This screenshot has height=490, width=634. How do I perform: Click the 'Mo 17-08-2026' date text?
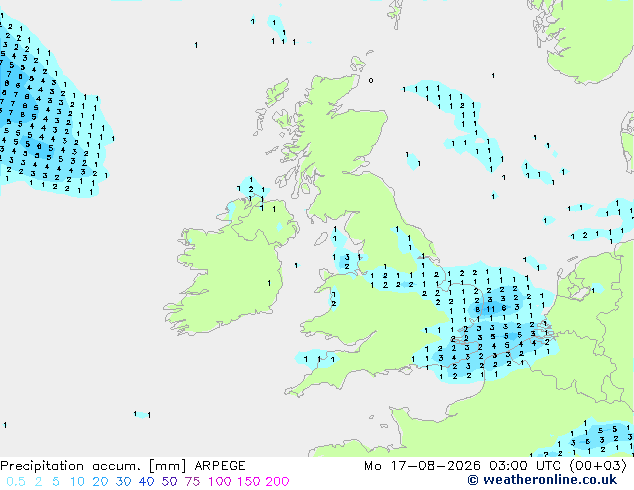click(x=423, y=466)
